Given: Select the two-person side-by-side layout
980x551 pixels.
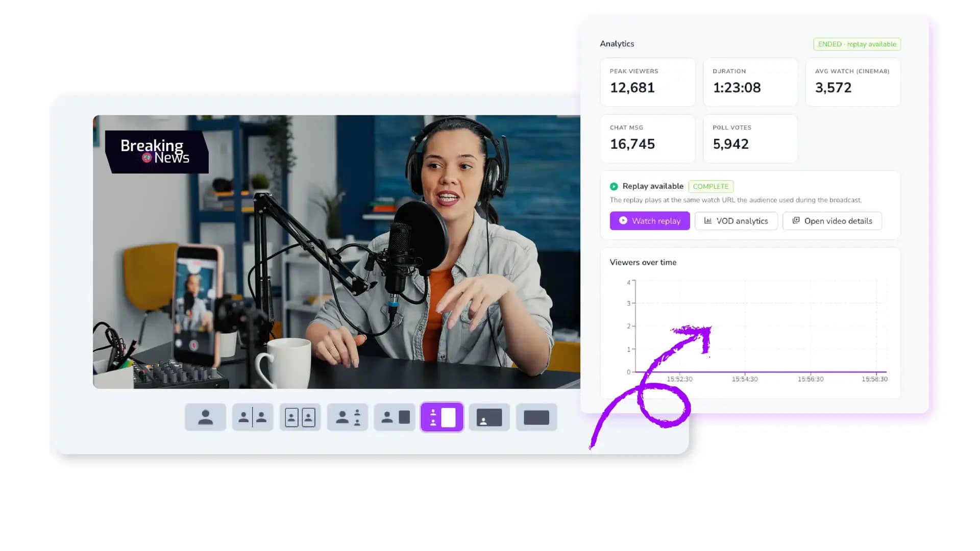Looking at the screenshot, I should pyautogui.click(x=253, y=417).
